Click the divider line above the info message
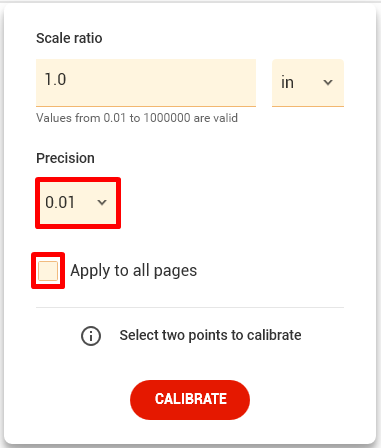 (x=190, y=308)
